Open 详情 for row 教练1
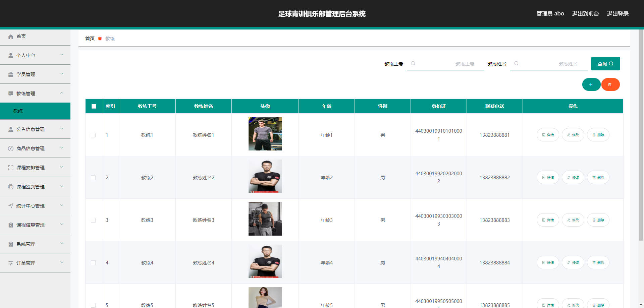The image size is (644, 308). pyautogui.click(x=548, y=135)
